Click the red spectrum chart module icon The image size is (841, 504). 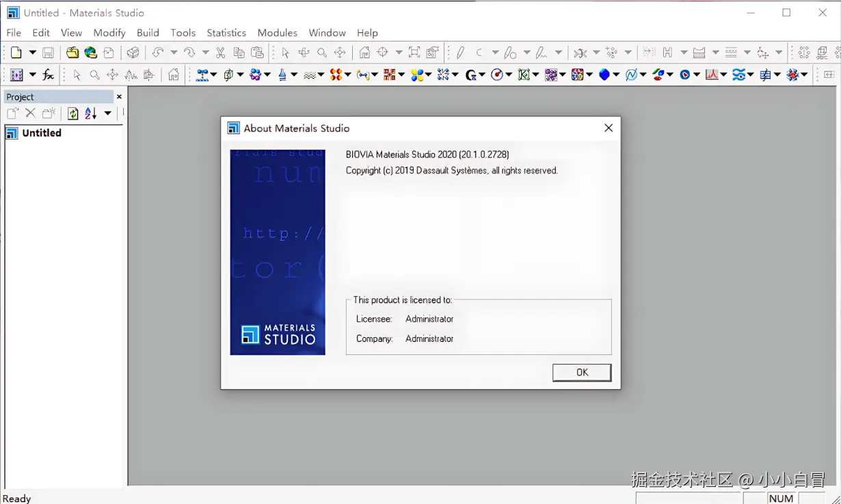click(x=712, y=75)
